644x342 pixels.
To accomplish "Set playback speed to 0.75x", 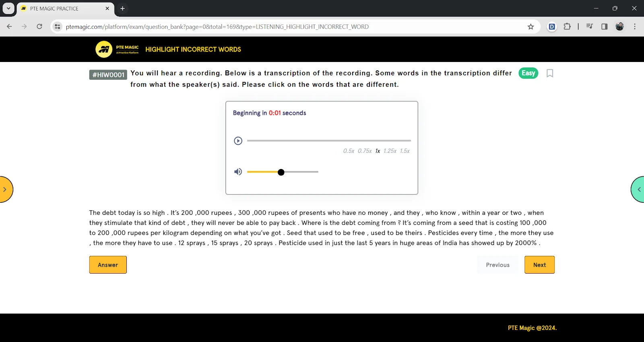I will click(x=365, y=151).
